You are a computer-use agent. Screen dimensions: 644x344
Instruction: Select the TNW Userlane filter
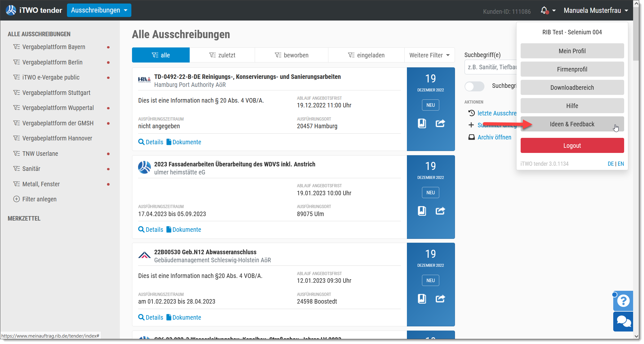(x=40, y=154)
